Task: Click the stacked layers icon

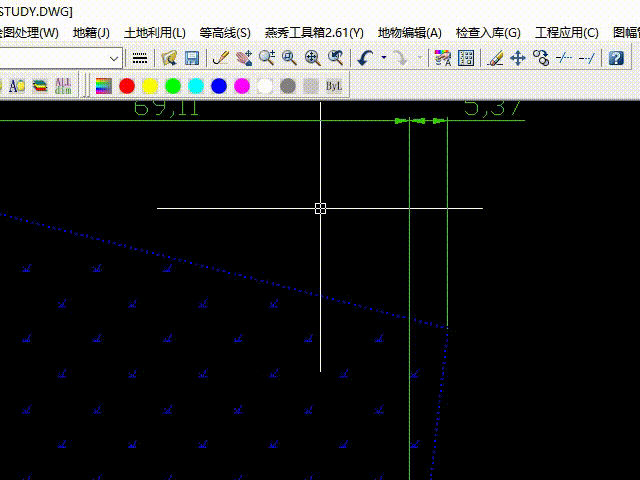Action: 40,86
